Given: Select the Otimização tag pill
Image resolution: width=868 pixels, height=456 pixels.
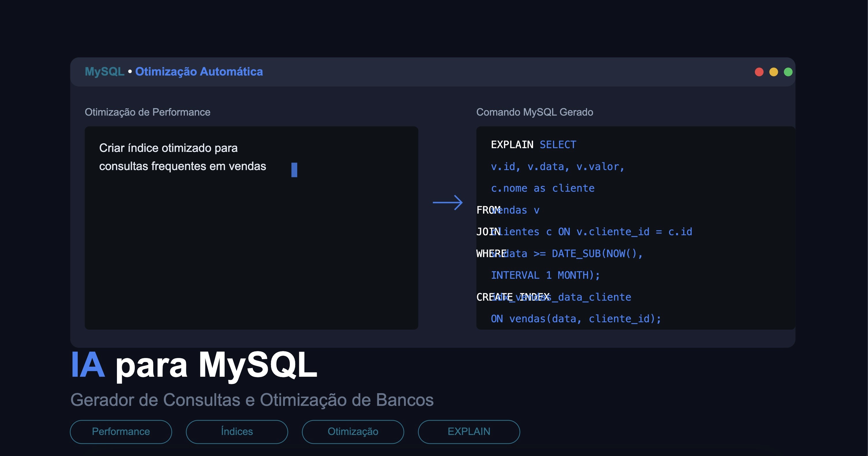Looking at the screenshot, I should coord(353,432).
